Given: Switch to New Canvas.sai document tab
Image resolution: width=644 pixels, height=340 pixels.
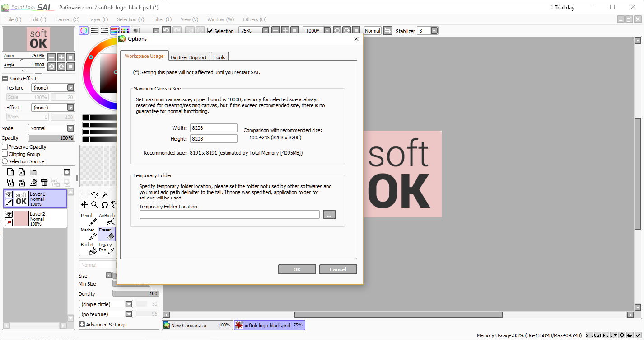Looking at the screenshot, I should coord(197,325).
